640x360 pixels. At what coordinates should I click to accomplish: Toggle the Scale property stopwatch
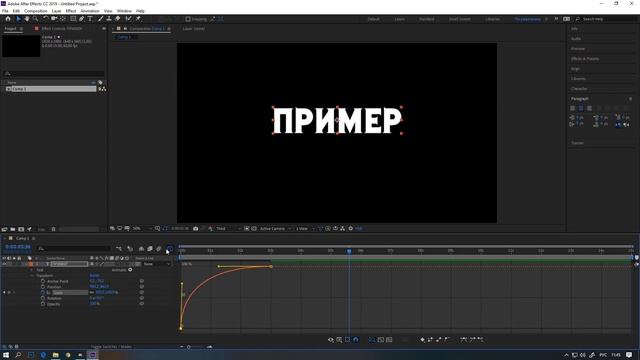(x=43, y=293)
